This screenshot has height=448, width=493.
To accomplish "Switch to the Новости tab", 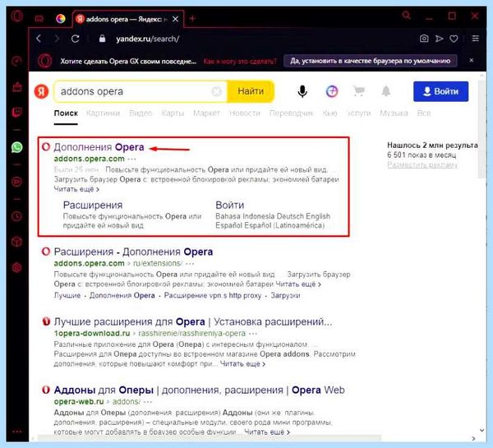I will click(245, 113).
